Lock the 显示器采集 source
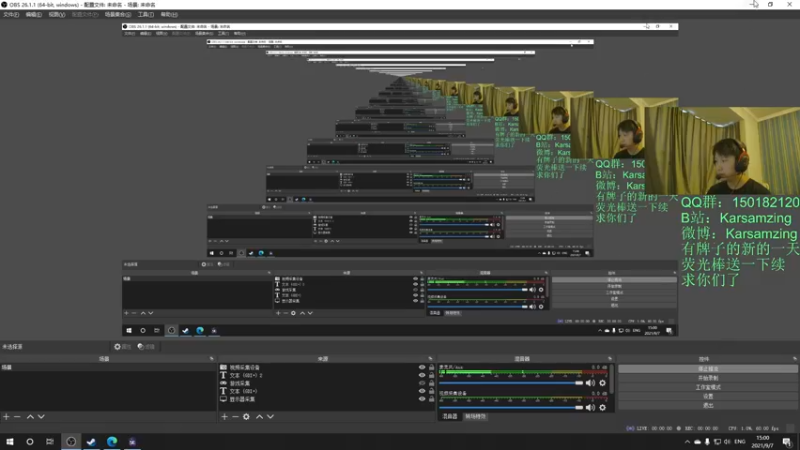 (432, 399)
